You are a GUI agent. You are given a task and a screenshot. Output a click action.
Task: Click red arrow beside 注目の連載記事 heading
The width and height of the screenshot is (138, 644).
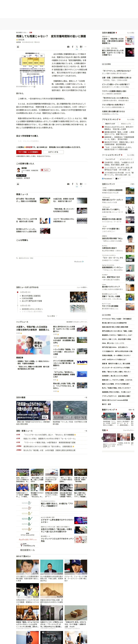point(116,33)
